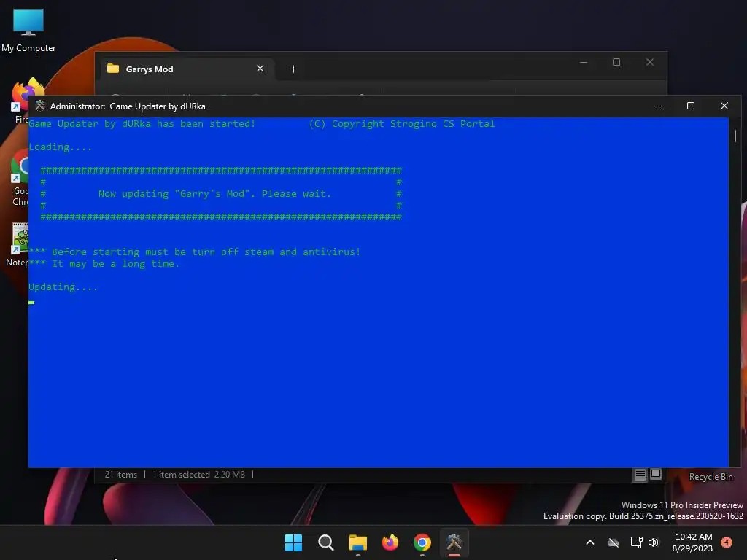The width and height of the screenshot is (747, 560).
Task: Open the My Computer desktop icon
Action: [x=28, y=29]
